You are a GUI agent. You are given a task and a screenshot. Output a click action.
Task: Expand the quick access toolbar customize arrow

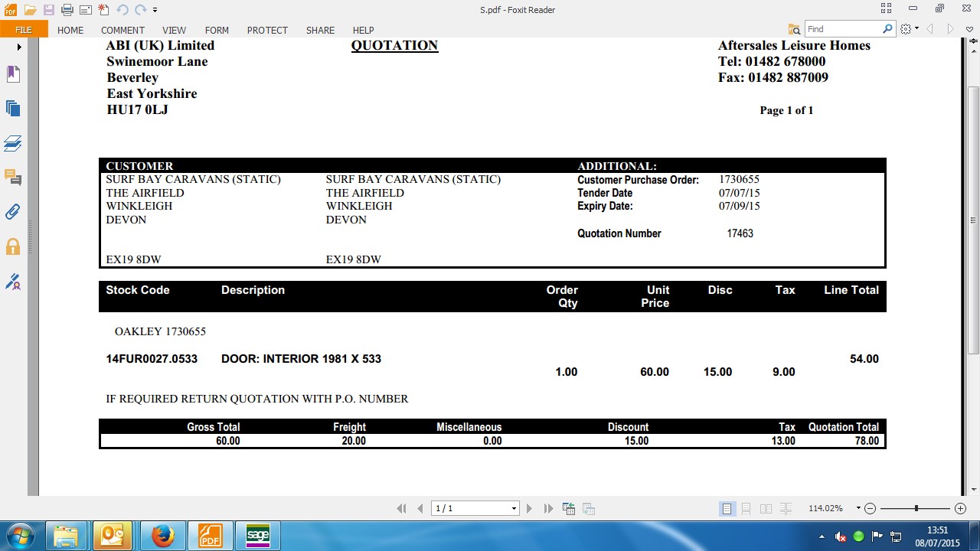pyautogui.click(x=155, y=10)
